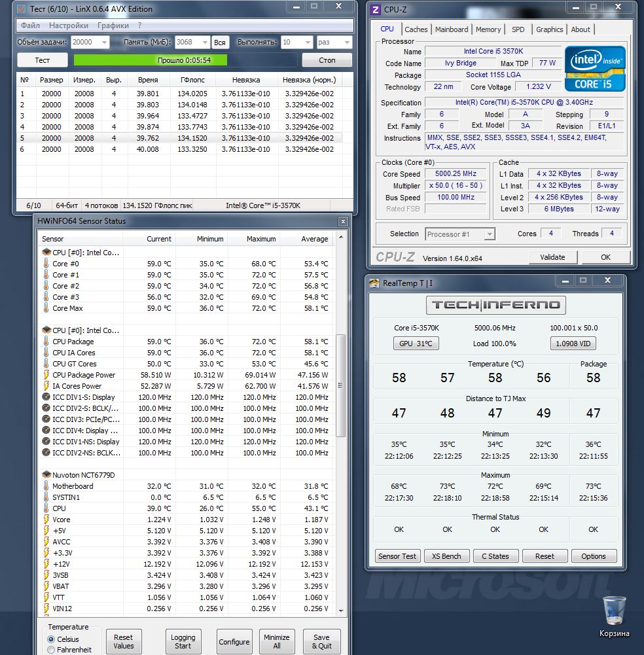Click the RealTemp title bar icon
Image resolution: width=644 pixels, height=655 pixels.
(374, 283)
